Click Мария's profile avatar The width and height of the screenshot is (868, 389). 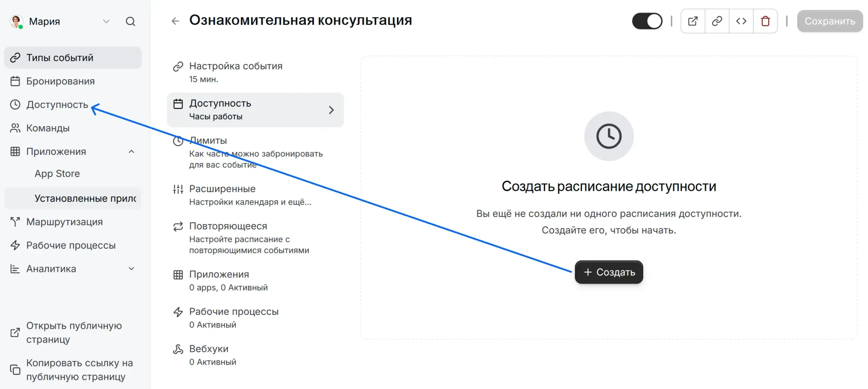click(x=16, y=21)
